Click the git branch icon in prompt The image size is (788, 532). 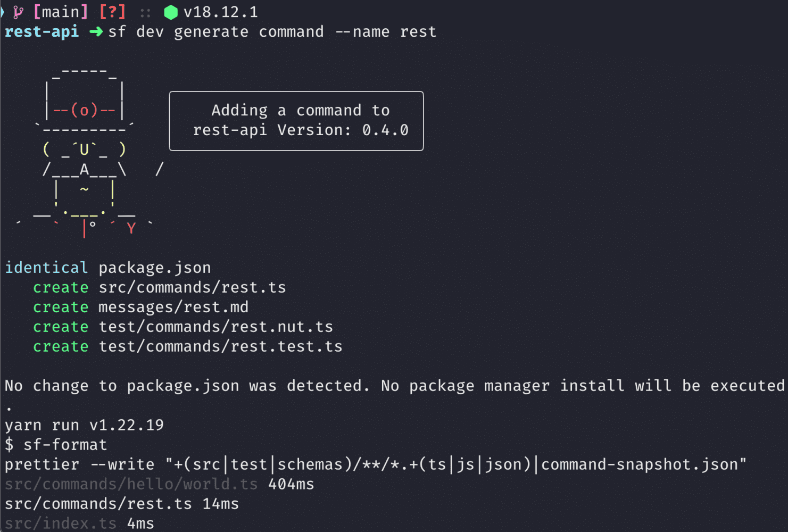(19, 12)
